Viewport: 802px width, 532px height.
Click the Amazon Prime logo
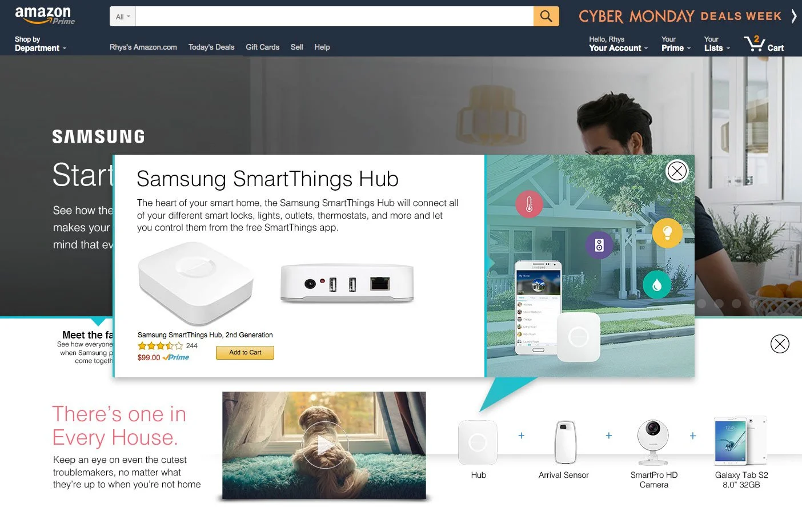45,16
